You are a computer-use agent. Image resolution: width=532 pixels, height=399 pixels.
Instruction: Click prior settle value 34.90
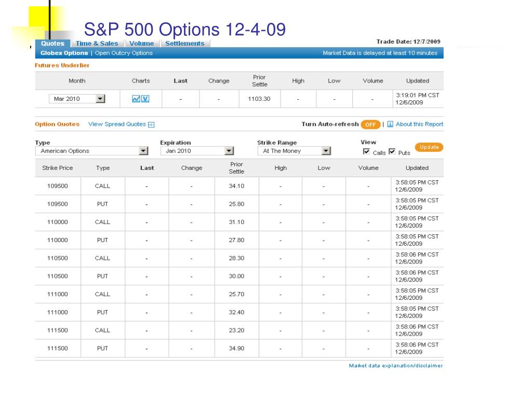[x=236, y=348]
